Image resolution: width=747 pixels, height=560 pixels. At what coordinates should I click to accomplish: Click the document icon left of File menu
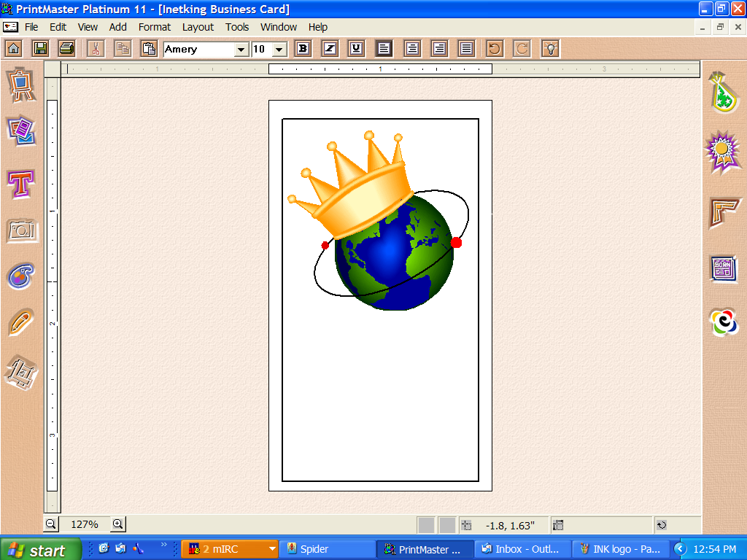click(10, 27)
